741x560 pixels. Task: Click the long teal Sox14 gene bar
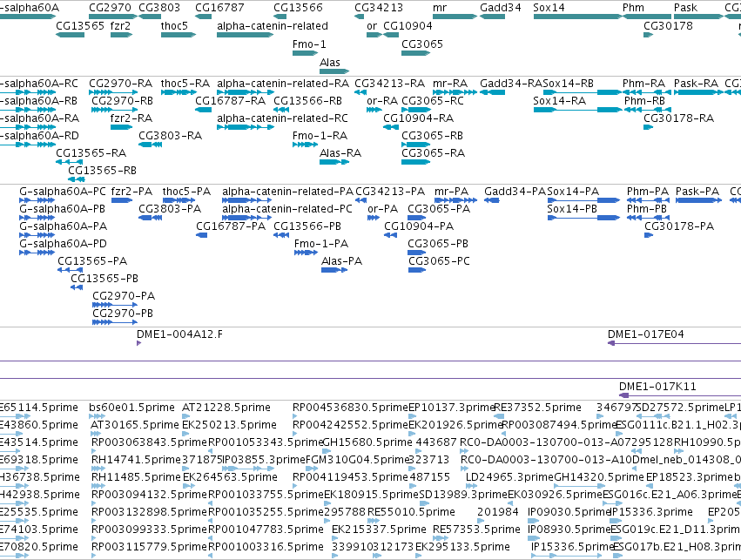pyautogui.click(x=577, y=17)
